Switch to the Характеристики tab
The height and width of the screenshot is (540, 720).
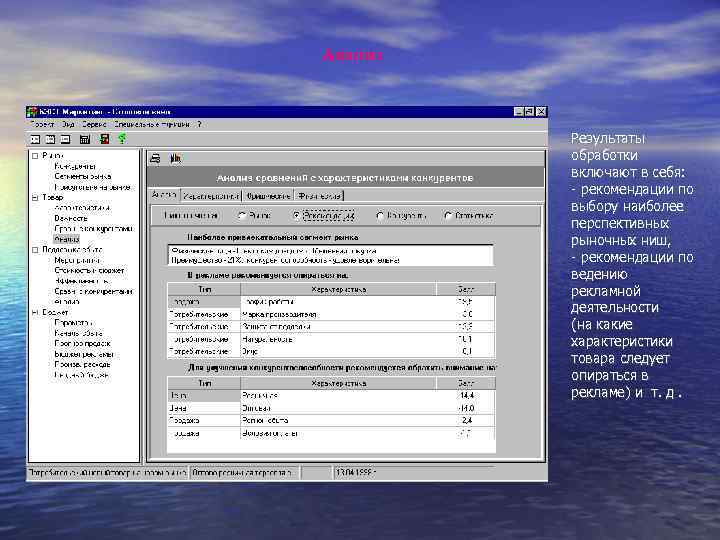[x=209, y=195]
